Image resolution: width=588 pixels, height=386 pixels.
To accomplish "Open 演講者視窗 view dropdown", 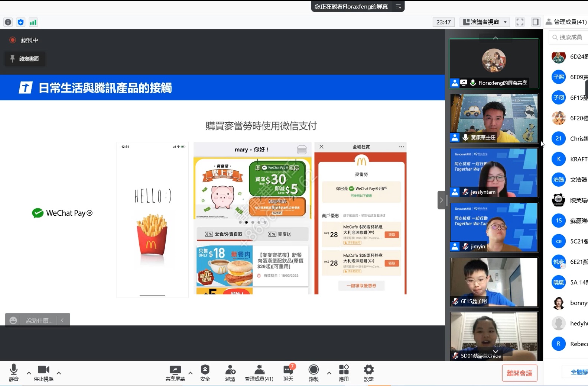I will (x=485, y=22).
